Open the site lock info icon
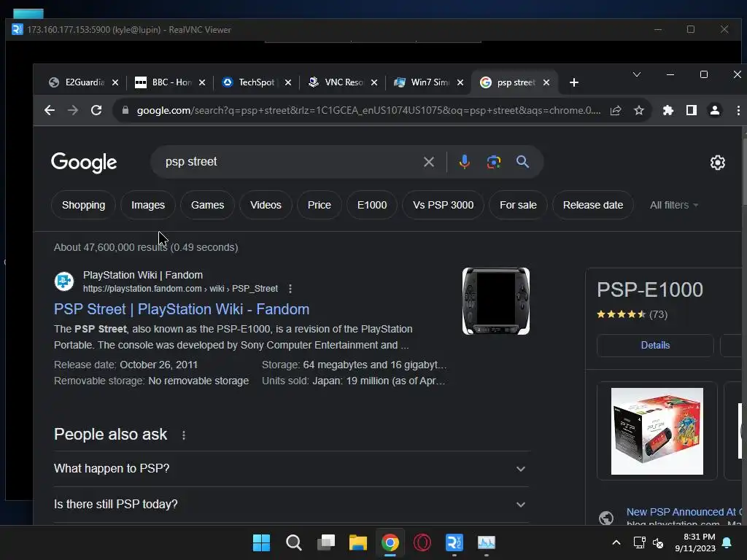Image resolution: width=747 pixels, height=560 pixels. pos(125,111)
